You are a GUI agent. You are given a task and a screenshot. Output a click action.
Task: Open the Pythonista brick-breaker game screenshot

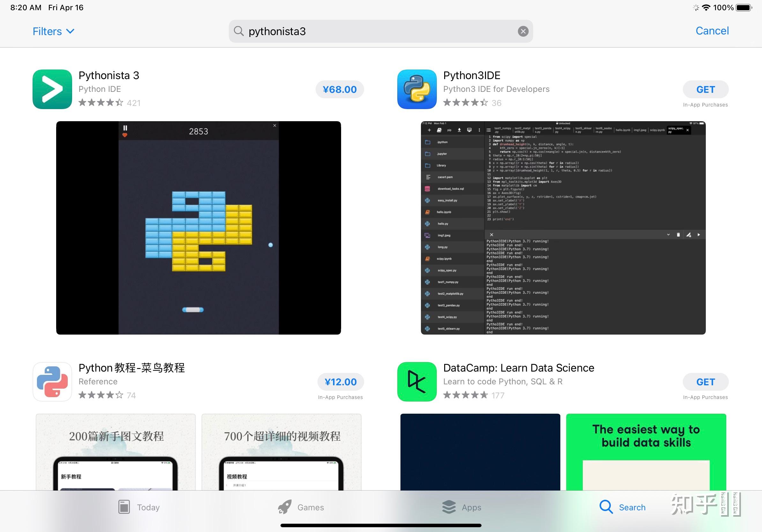tap(198, 227)
